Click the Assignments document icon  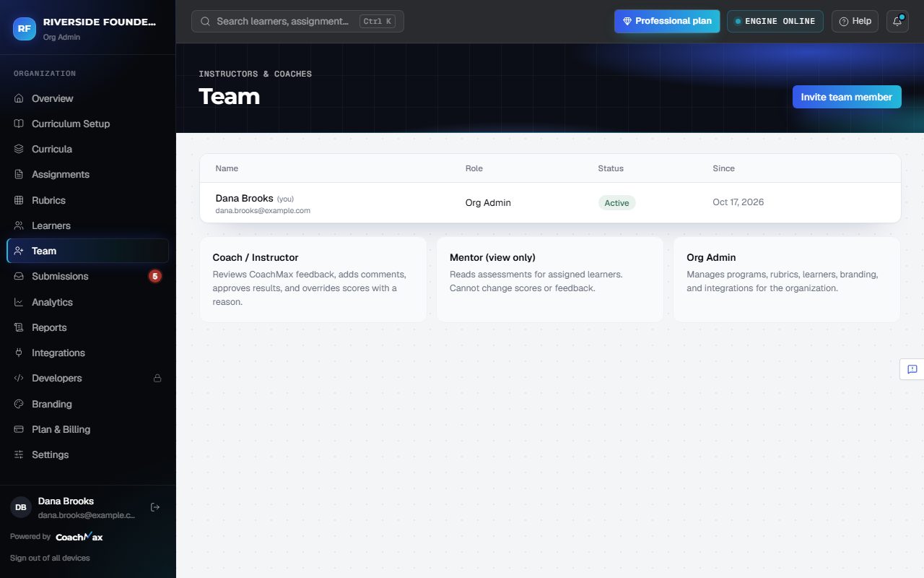[x=19, y=174]
